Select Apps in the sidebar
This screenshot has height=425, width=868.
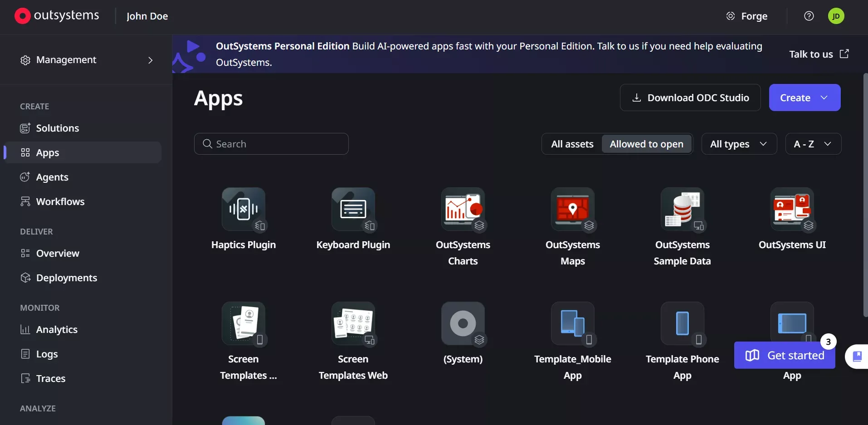83,152
